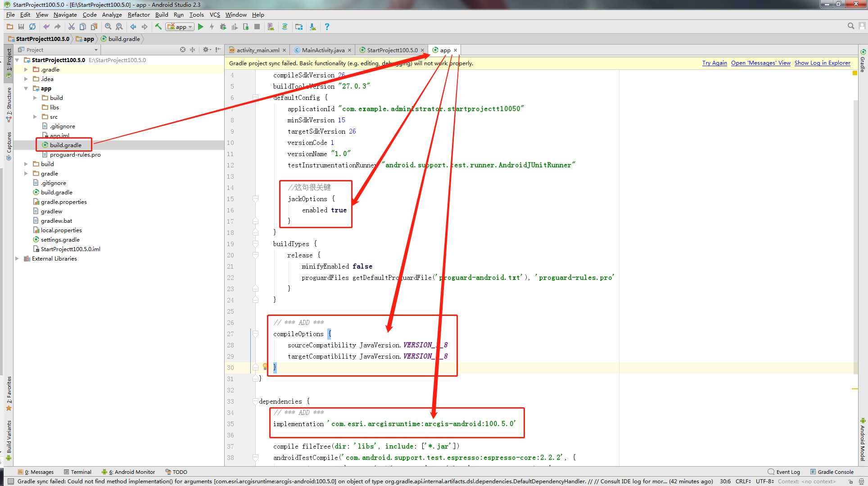Click the Undo arrow icon

pos(46,27)
